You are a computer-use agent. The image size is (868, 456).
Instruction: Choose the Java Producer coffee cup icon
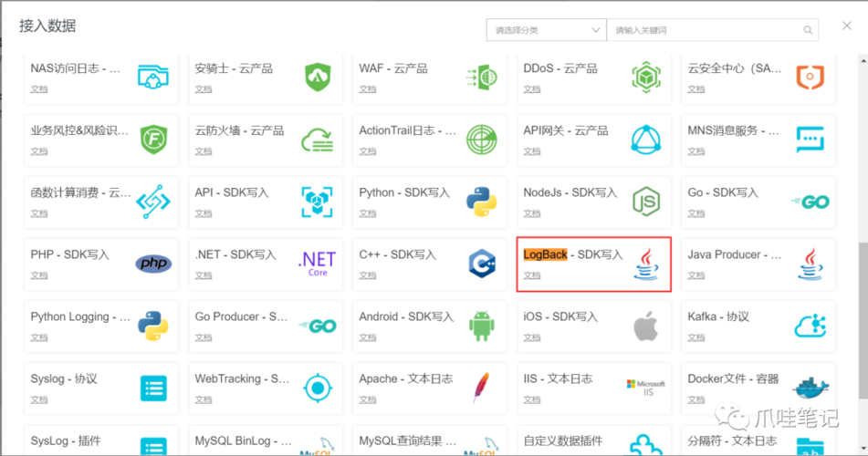[x=810, y=264]
